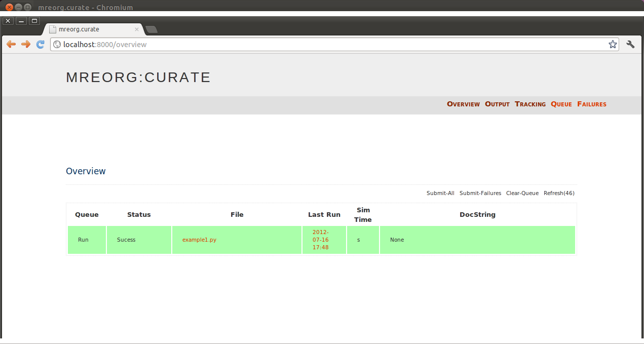Open the Failures navigation link

click(591, 104)
